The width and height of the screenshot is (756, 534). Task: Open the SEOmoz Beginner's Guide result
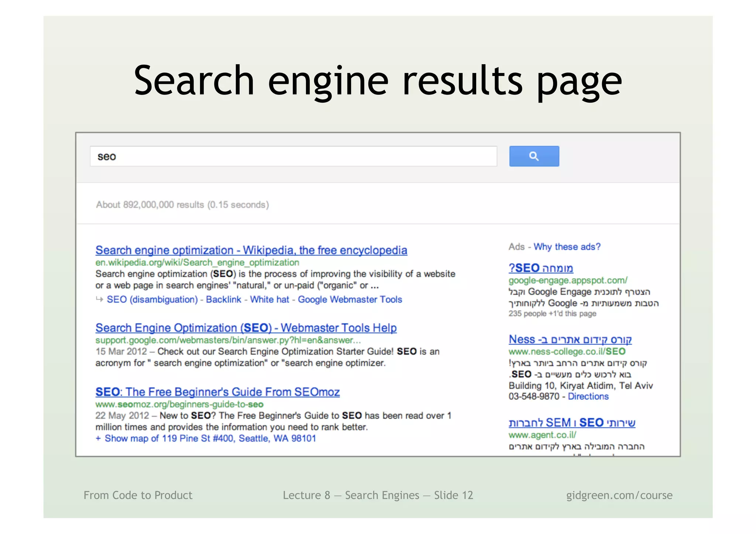tap(217, 392)
